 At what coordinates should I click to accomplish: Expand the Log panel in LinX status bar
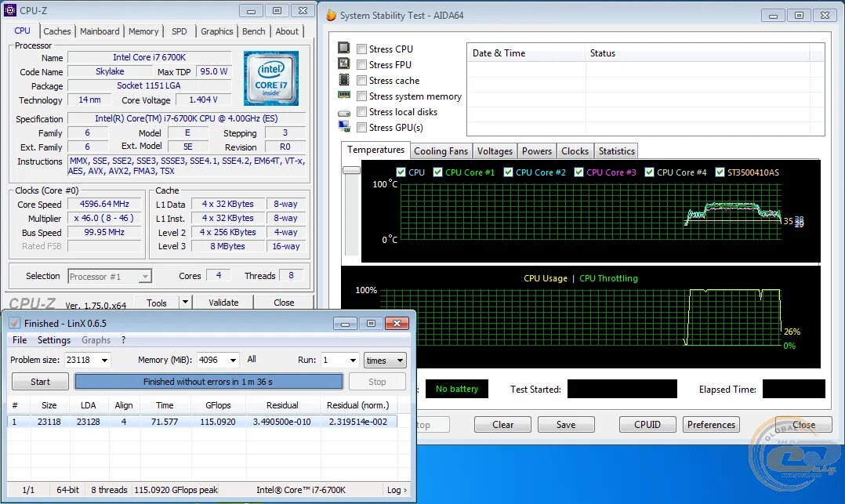tap(397, 490)
